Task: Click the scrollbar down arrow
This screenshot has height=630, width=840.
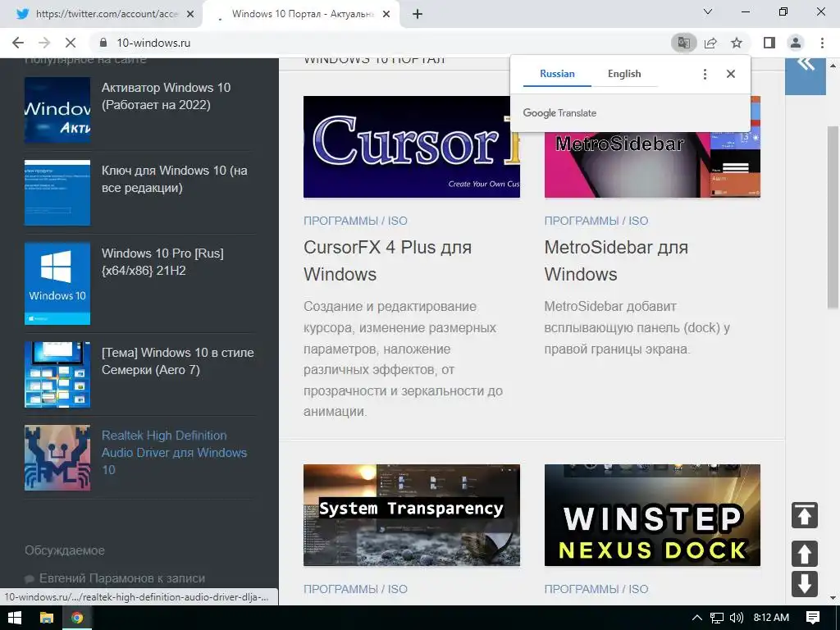Action: [833, 598]
